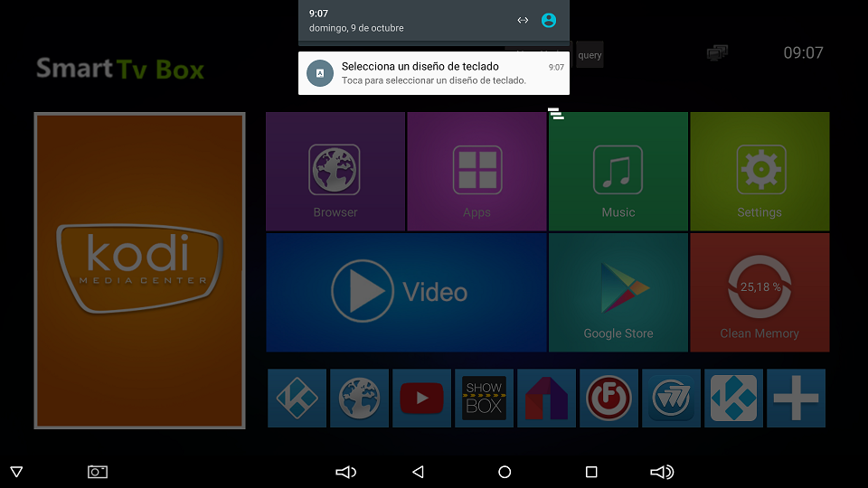The height and width of the screenshot is (488, 868).
Task: Go back with navigation back button
Action: click(419, 472)
